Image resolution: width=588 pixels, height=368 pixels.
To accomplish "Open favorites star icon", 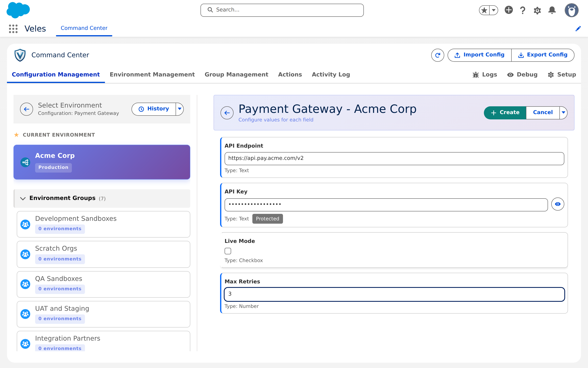I will pyautogui.click(x=484, y=10).
